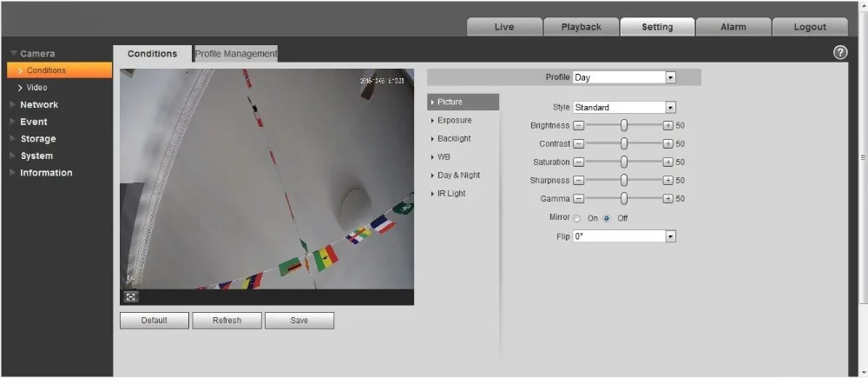
Task: Open the Style dropdown
Action: point(624,108)
